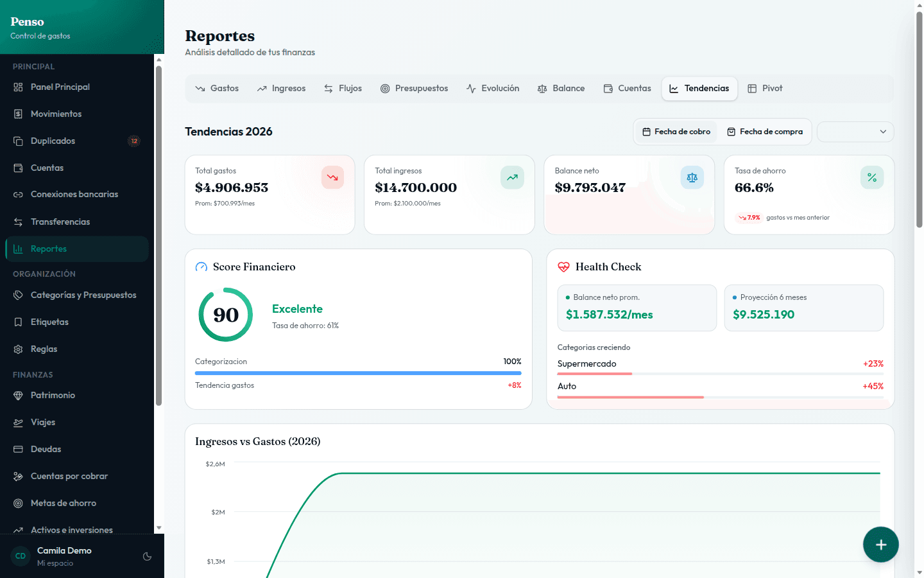Open the empty period dropdown
This screenshot has width=924, height=578.
855,132
